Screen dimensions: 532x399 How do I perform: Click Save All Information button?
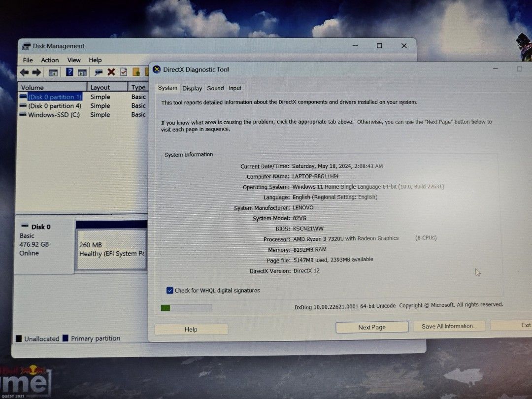[x=449, y=326]
